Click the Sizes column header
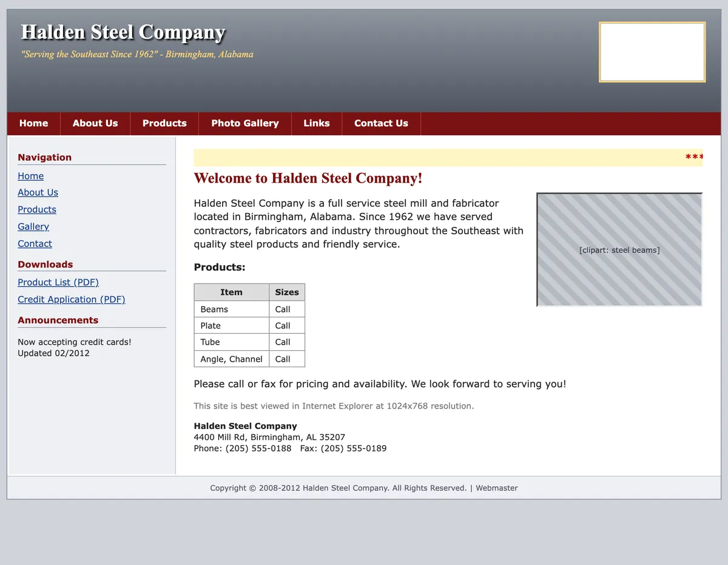The width and height of the screenshot is (728, 565). [287, 292]
